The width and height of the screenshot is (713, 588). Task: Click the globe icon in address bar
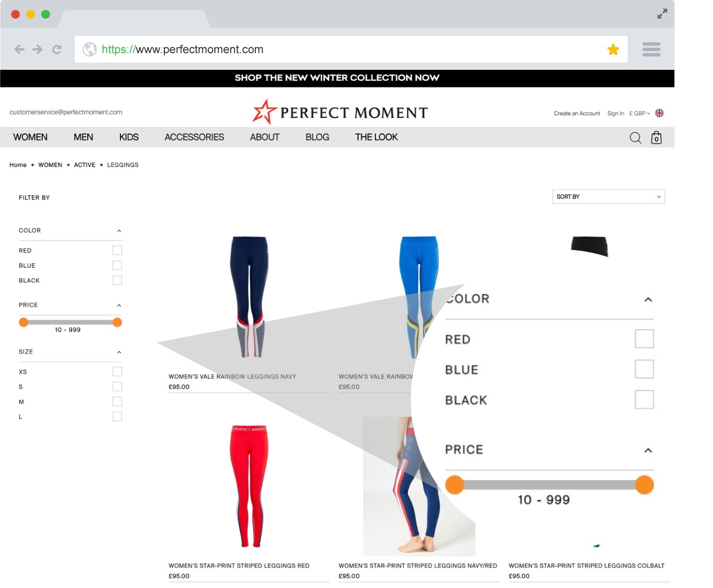(90, 49)
